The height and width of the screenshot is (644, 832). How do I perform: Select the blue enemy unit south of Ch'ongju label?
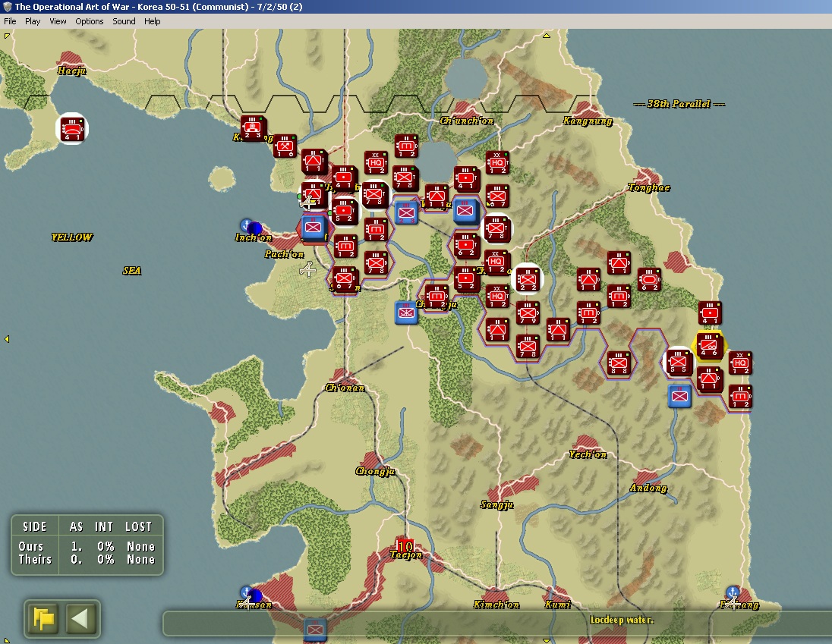407,313
